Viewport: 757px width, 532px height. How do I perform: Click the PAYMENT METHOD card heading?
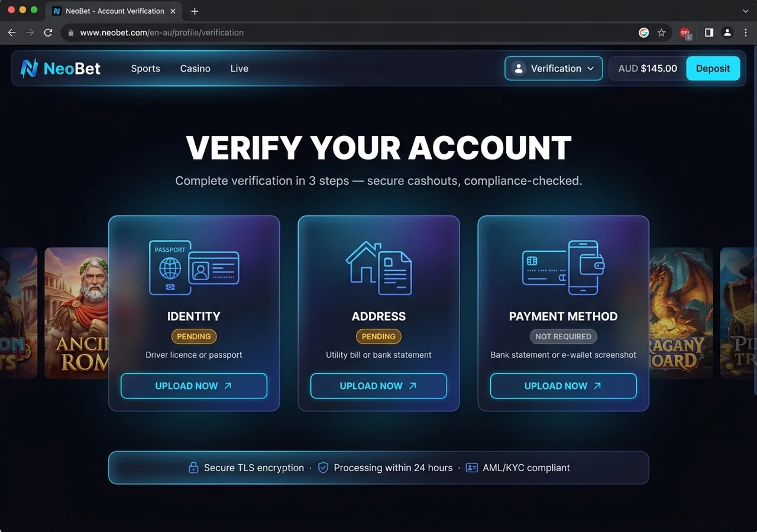[x=563, y=316]
